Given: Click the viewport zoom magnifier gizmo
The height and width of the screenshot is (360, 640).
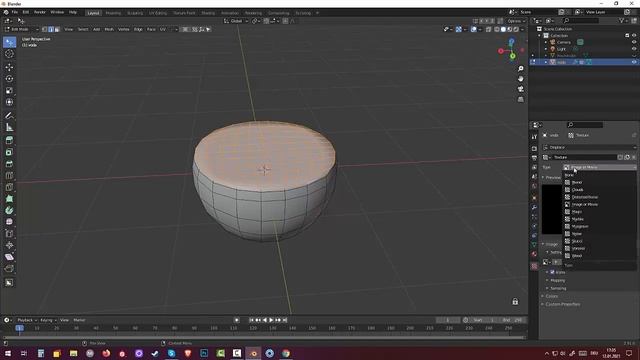Looking at the screenshot, I should tap(520, 69).
